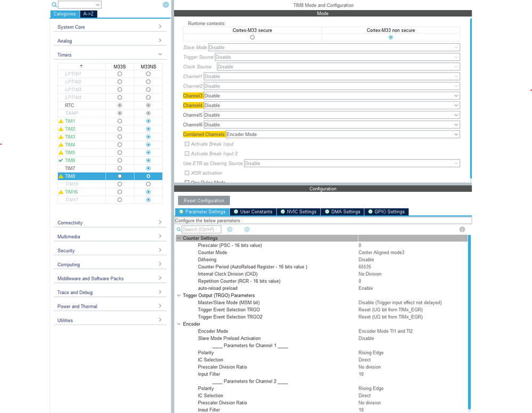Expand the System Core category
This screenshot has height=413, width=532.
pos(110,27)
